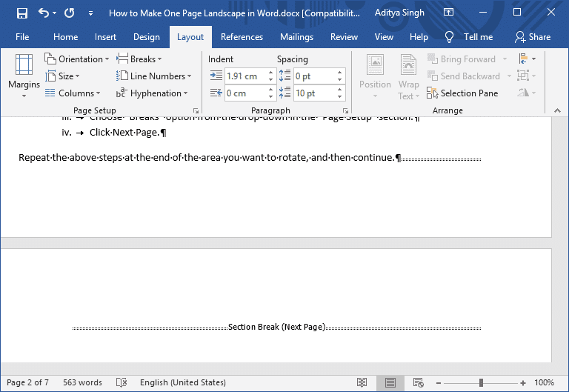The width and height of the screenshot is (569, 392).
Task: Click the Spacing After 10 pt field
Action: point(315,93)
